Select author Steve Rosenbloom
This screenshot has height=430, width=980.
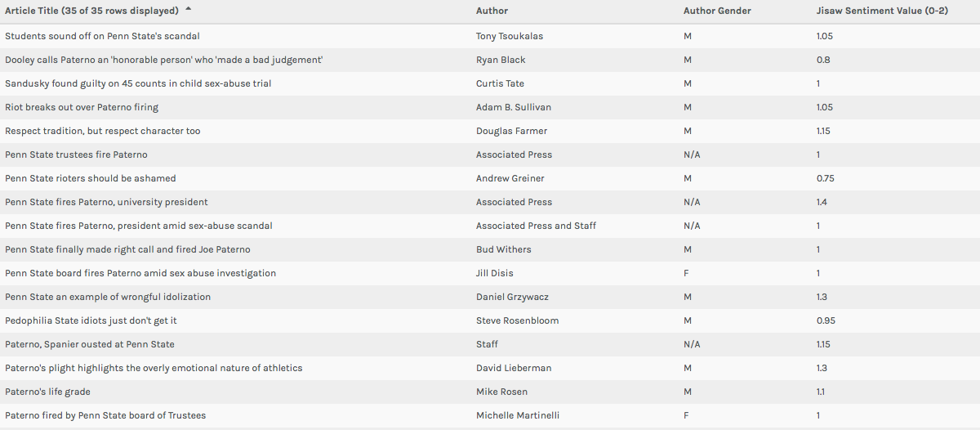tap(517, 320)
